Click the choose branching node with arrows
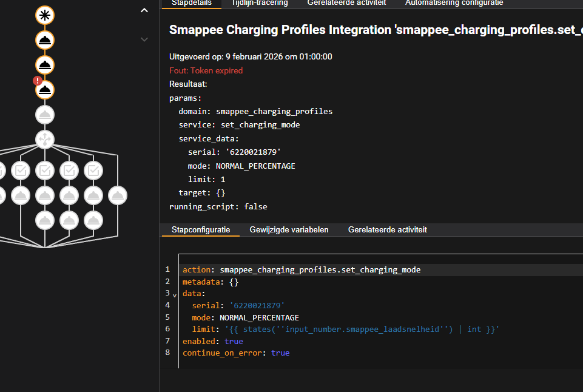 click(x=45, y=140)
